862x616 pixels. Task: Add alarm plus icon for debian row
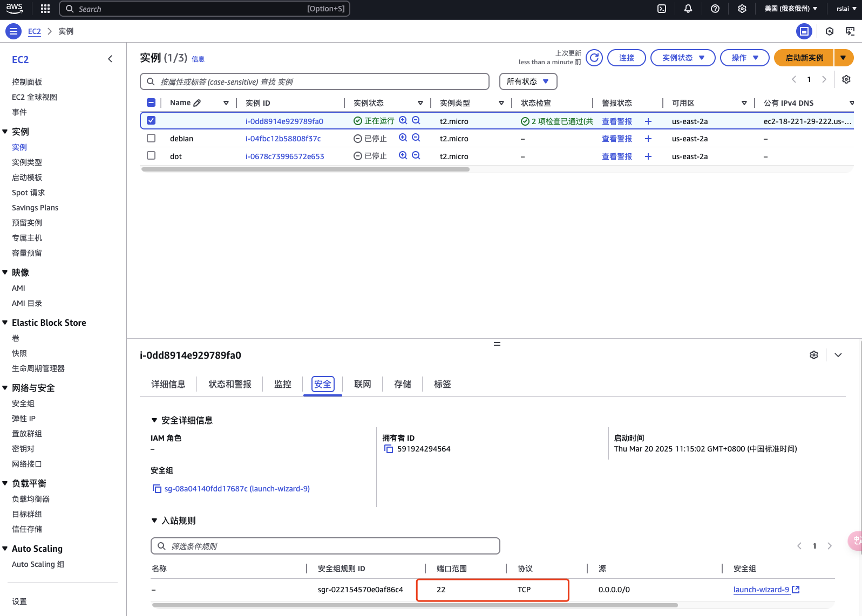(x=648, y=139)
